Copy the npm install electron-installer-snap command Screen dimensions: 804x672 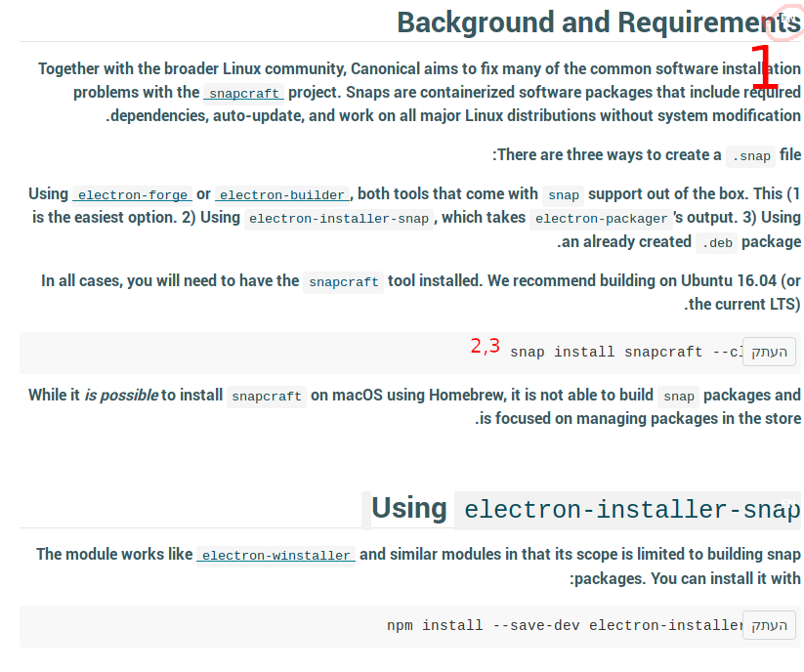point(768,624)
